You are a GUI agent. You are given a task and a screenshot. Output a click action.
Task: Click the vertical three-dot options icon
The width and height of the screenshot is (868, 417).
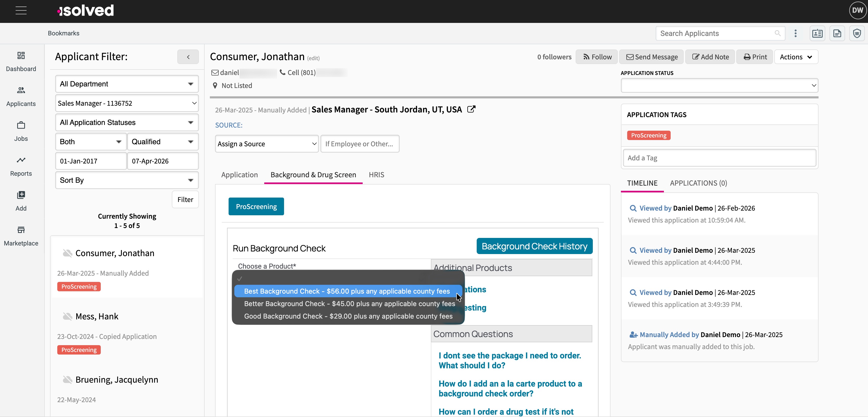pyautogui.click(x=796, y=33)
